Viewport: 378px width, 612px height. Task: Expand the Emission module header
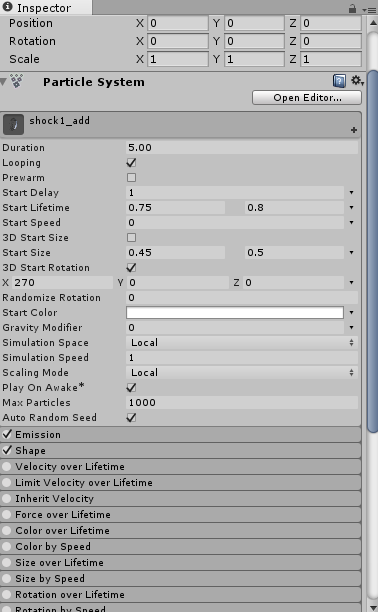pos(180,434)
